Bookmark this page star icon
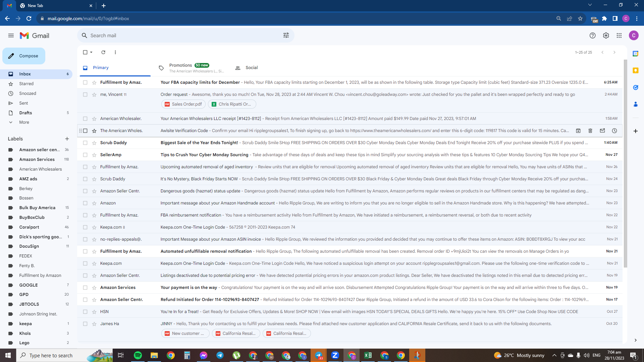This screenshot has width=644, height=362. click(580, 18)
